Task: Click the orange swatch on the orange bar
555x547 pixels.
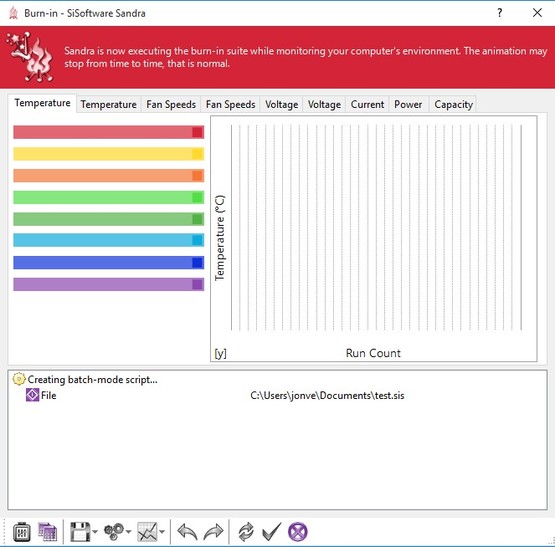Action: (x=198, y=176)
